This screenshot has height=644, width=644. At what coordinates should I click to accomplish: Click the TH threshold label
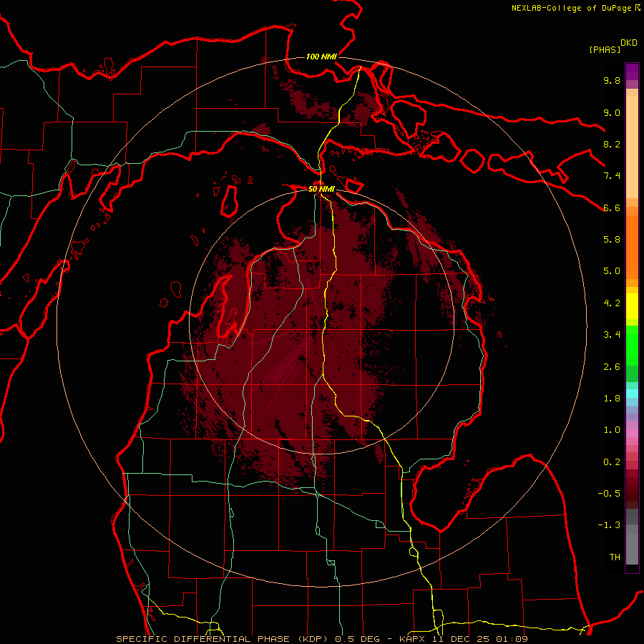(x=615, y=557)
